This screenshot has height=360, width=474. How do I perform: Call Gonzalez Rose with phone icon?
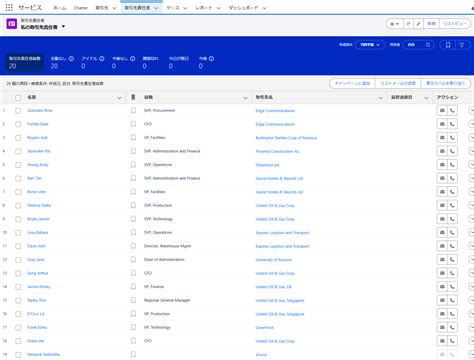[452, 110]
